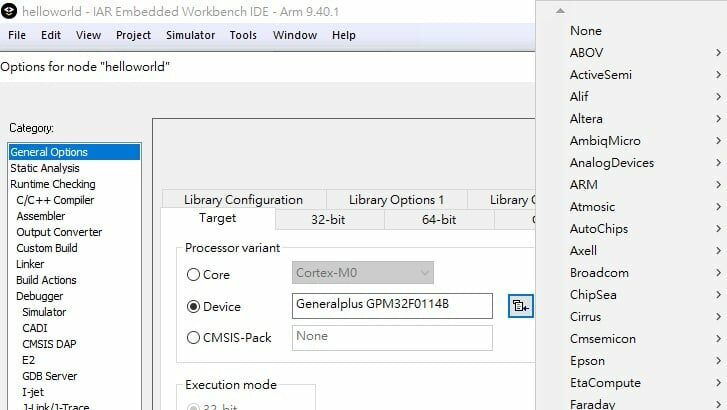
Task: Switch to the Target tab
Action: click(217, 218)
